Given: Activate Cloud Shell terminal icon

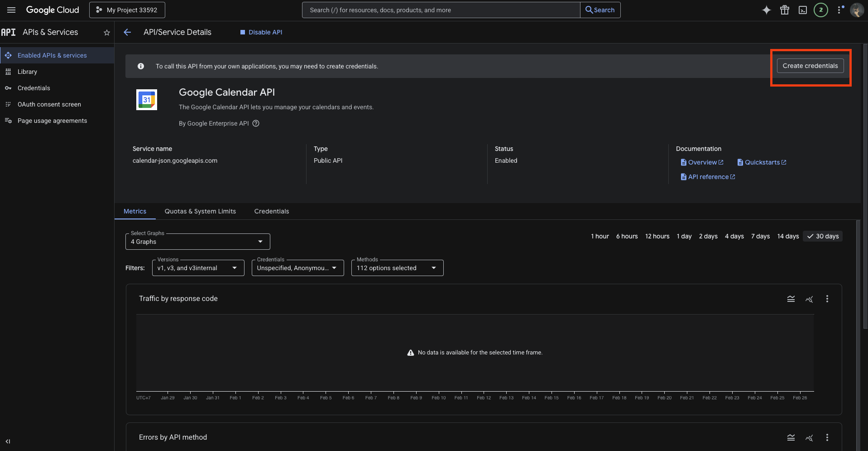Looking at the screenshot, I should (802, 10).
